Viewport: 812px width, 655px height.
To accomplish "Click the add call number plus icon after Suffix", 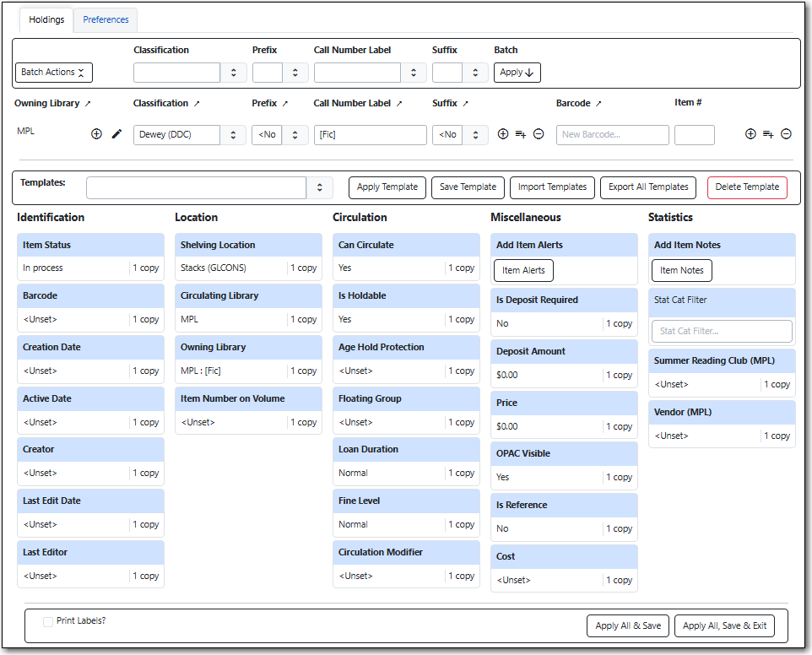I will click(503, 134).
